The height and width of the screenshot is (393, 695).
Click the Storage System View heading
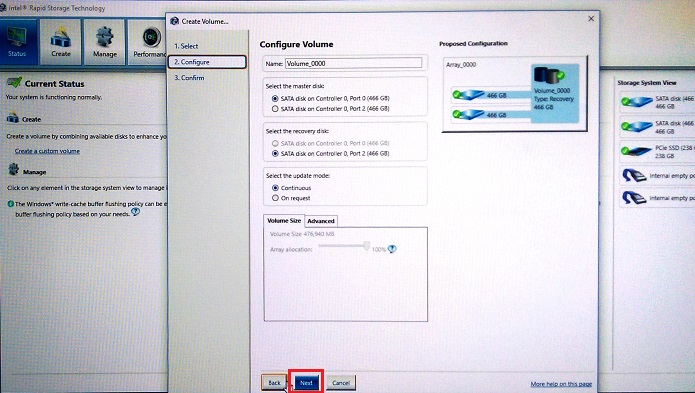[647, 83]
